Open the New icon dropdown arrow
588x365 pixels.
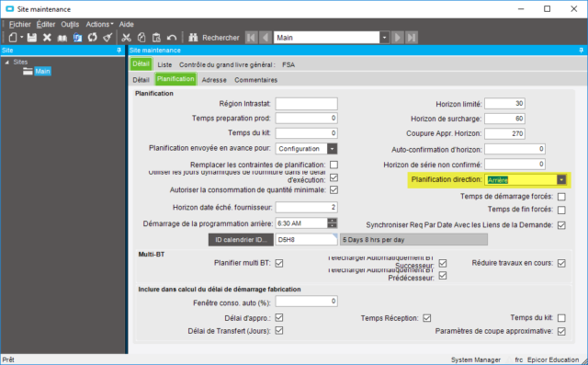pos(21,38)
